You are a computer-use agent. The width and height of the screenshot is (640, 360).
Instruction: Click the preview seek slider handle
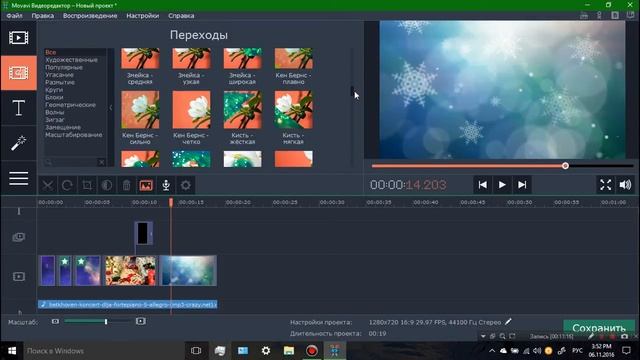(x=565, y=166)
